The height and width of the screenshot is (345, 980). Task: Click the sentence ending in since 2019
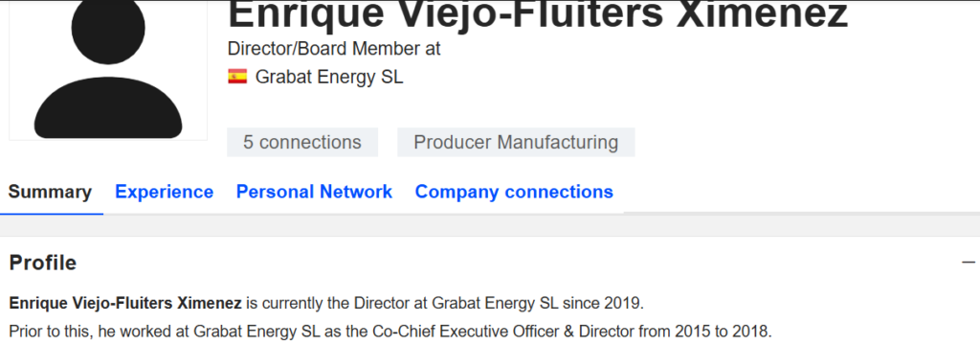[x=326, y=305]
